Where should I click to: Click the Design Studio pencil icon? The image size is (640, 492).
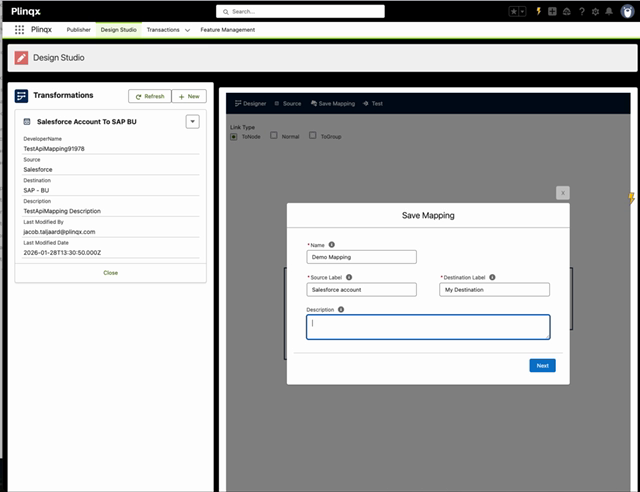pos(21,58)
